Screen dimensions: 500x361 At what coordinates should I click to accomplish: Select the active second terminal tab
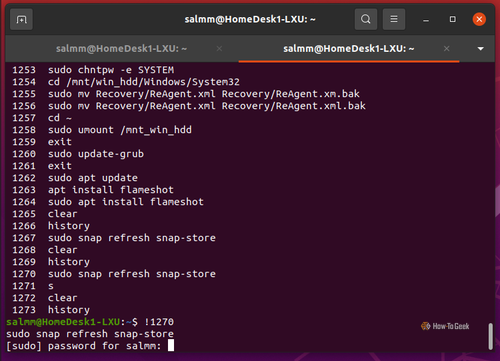pyautogui.click(x=349, y=49)
